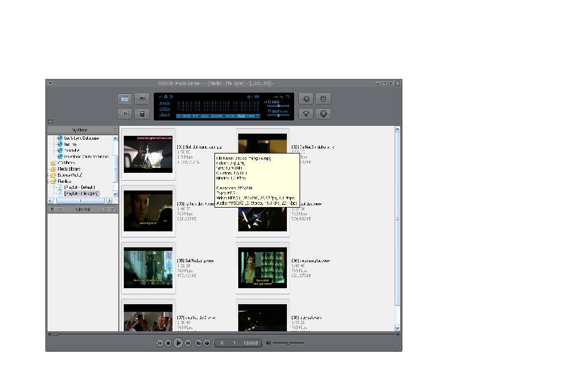Image resolution: width=566 pixels, height=392 pixels.
Task: Skip to the previous track
Action: point(160,343)
